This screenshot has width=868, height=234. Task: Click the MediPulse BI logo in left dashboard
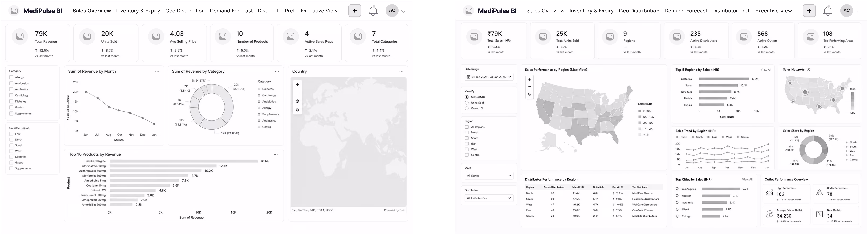pos(14,11)
